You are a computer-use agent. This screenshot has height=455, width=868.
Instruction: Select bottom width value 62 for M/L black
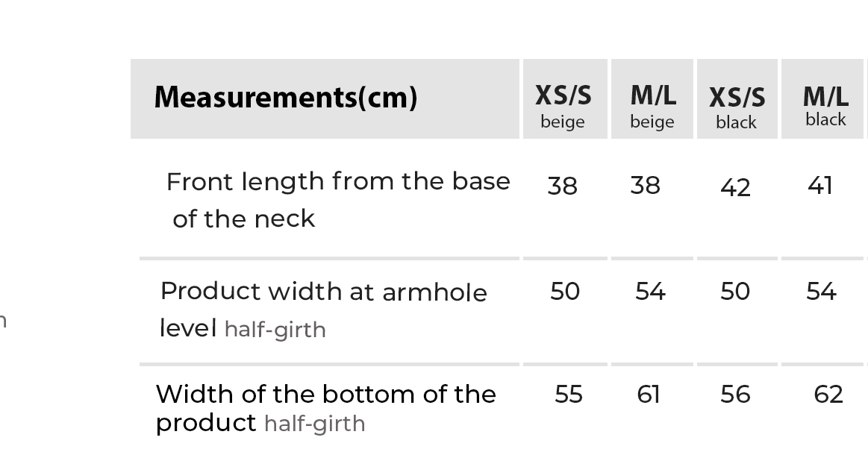coord(828,394)
